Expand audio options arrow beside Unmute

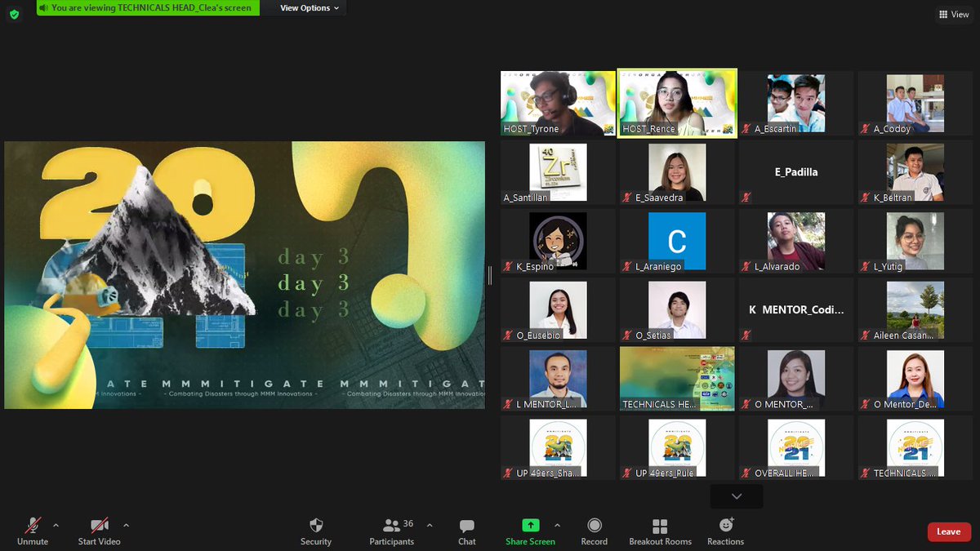click(x=56, y=525)
